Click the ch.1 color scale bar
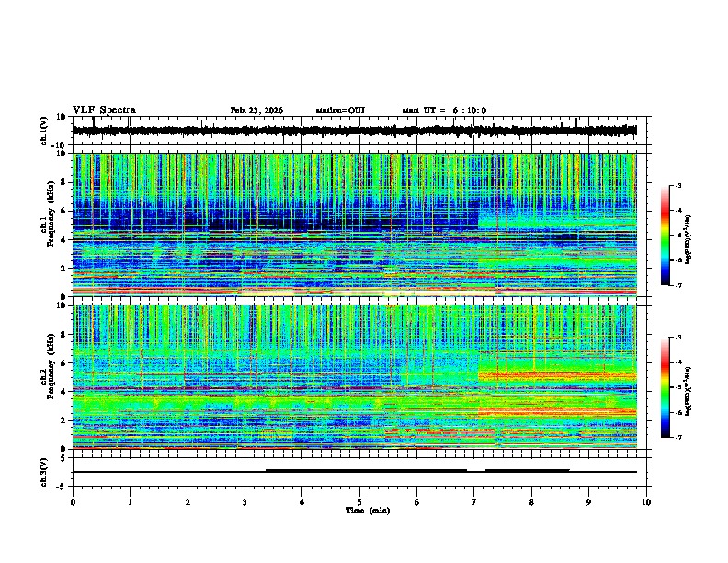This screenshot has width=728, height=563. click(665, 236)
